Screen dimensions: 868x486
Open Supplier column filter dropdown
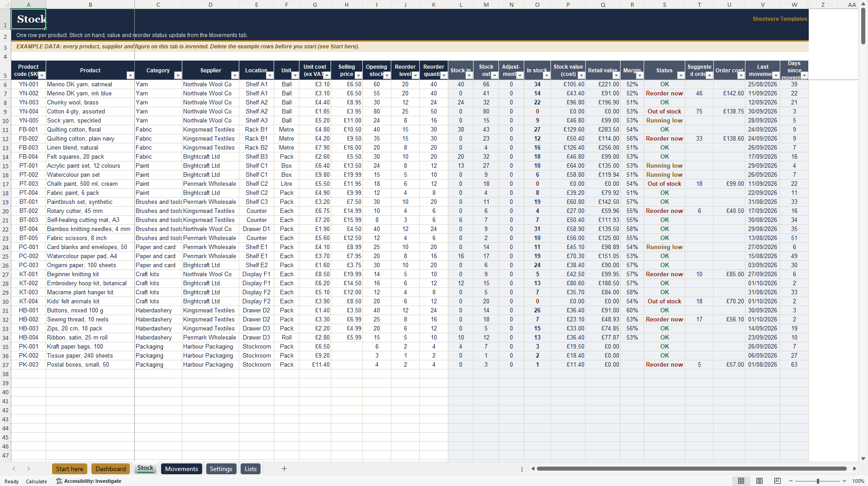pyautogui.click(x=235, y=75)
